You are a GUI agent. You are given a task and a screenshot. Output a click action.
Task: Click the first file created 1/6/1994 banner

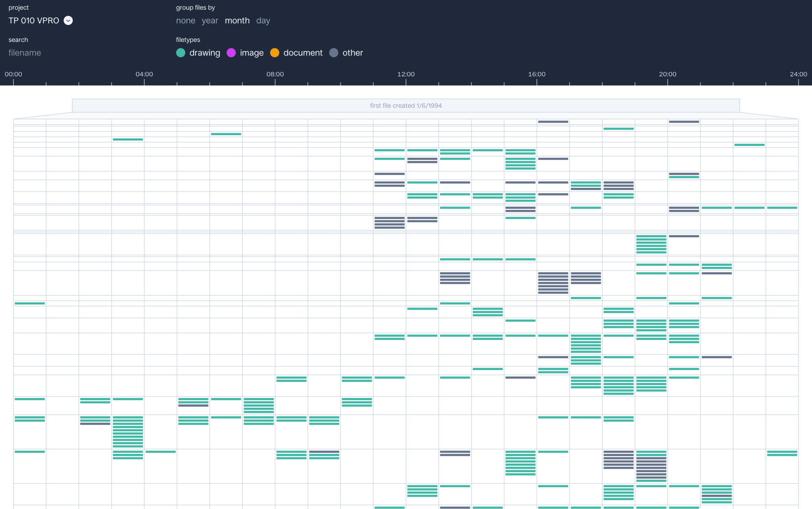pyautogui.click(x=406, y=106)
